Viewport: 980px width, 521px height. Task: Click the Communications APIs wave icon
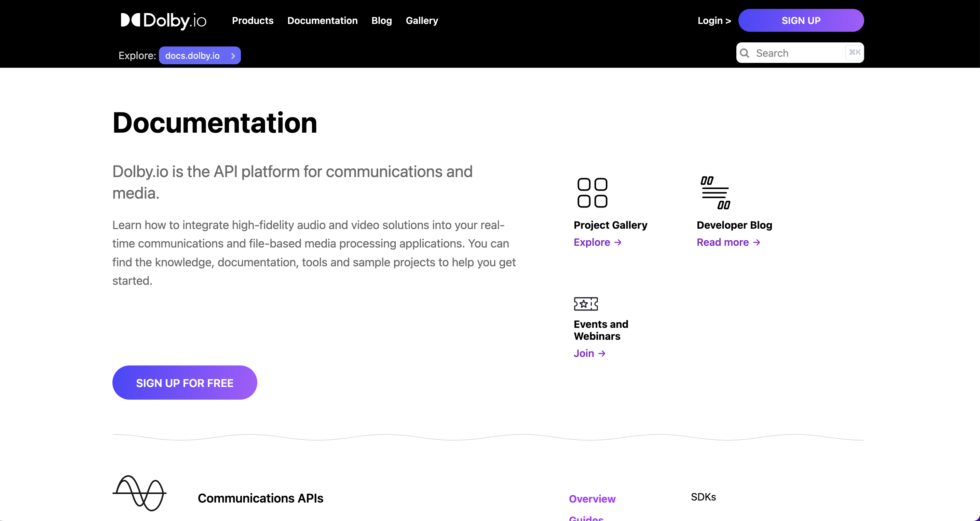click(x=139, y=493)
